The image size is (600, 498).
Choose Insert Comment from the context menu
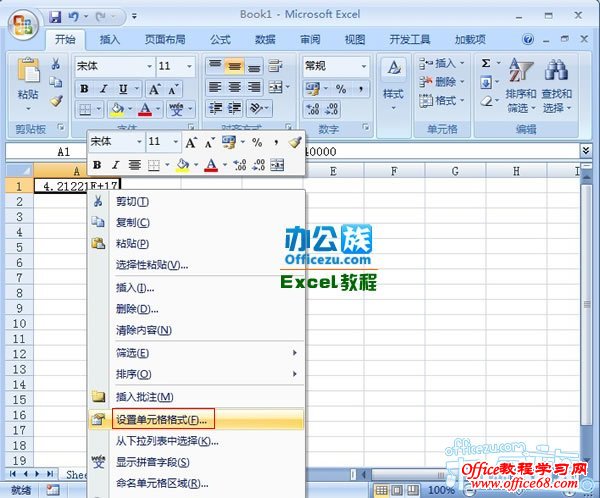click(197, 397)
